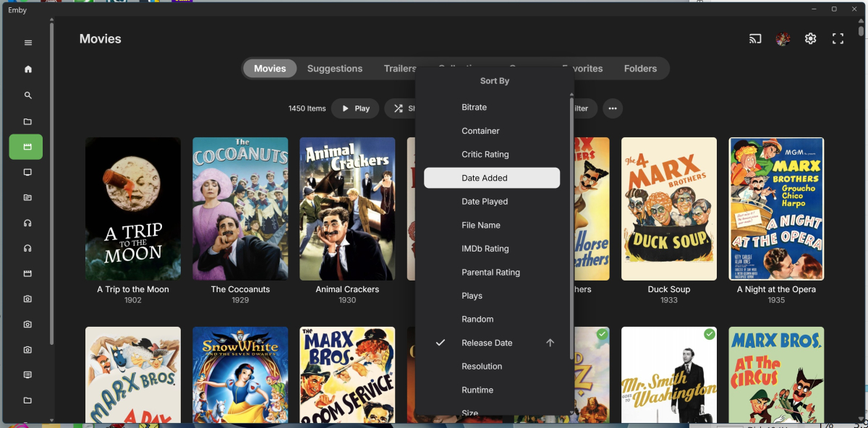
Task: Go to Home in sidebar
Action: (28, 69)
